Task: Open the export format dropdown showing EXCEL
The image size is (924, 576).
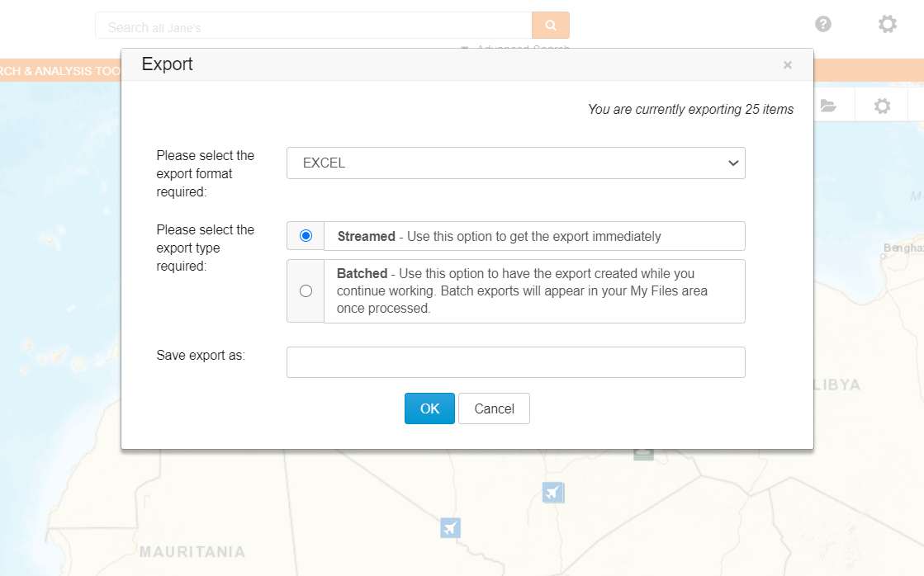Action: coord(515,163)
